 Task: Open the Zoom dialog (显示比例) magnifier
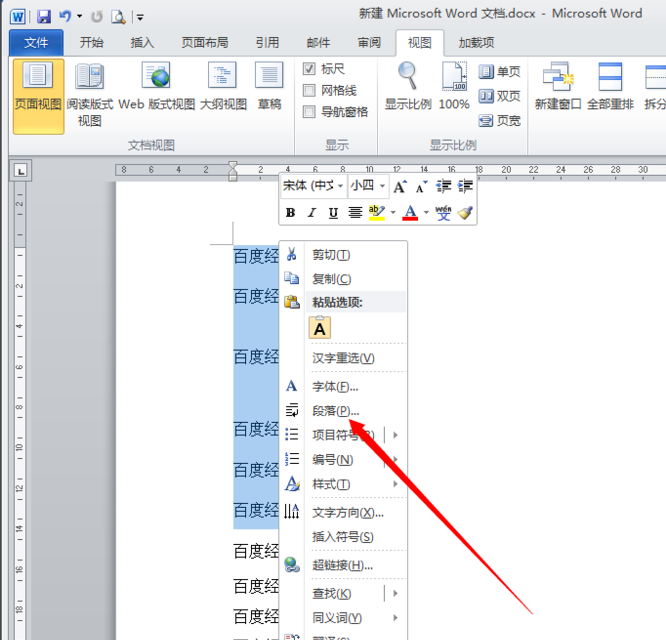click(x=408, y=87)
